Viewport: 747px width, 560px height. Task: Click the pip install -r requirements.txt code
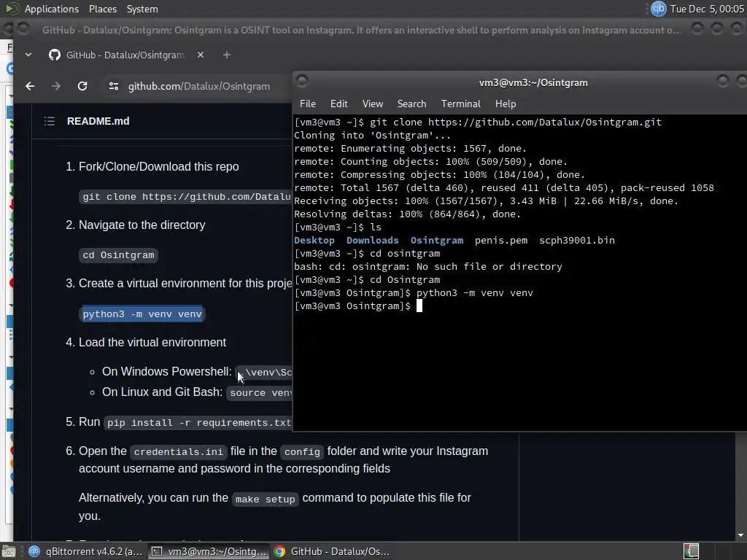[198, 423]
